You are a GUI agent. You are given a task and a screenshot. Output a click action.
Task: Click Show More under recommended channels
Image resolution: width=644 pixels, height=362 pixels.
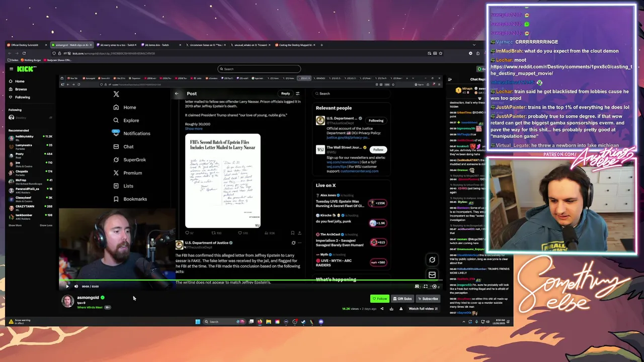pyautogui.click(x=15, y=225)
